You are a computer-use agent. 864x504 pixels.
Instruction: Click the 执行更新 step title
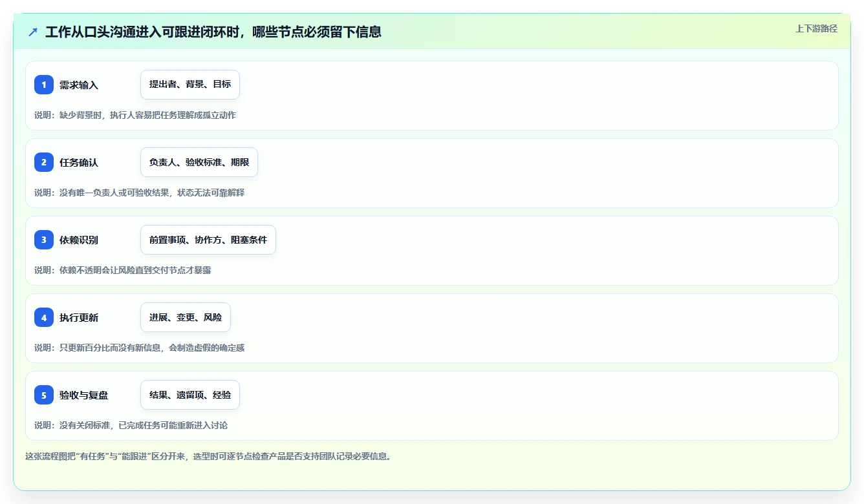(79, 317)
